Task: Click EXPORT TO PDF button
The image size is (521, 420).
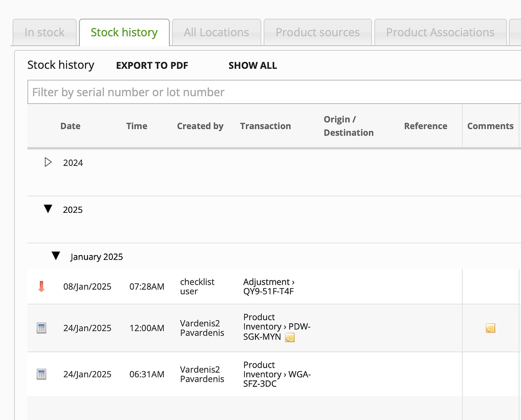Action: pyautogui.click(x=152, y=66)
